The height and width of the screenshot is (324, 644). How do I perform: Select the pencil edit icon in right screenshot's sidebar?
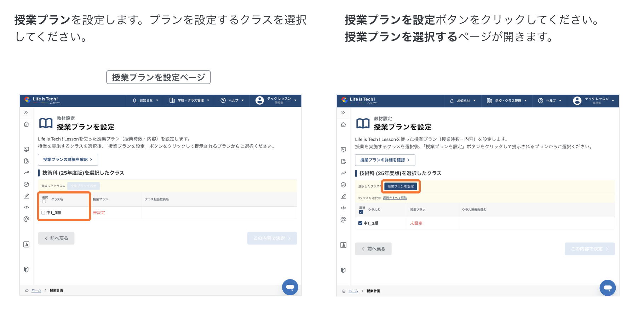click(x=343, y=196)
